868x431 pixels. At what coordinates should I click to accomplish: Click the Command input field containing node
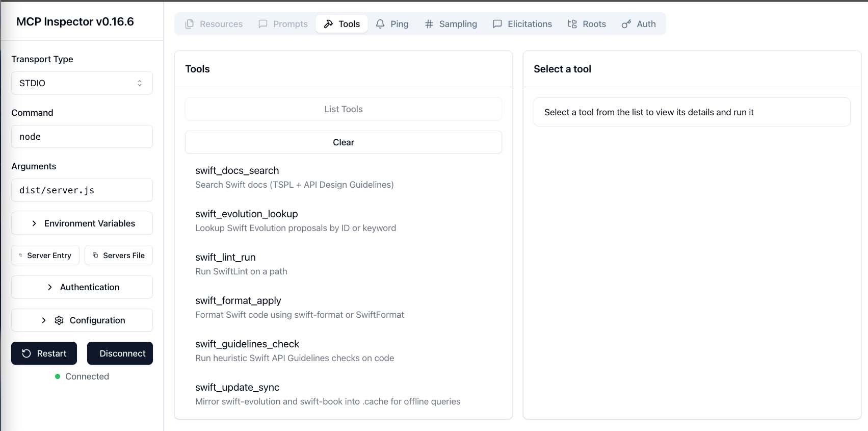click(82, 137)
